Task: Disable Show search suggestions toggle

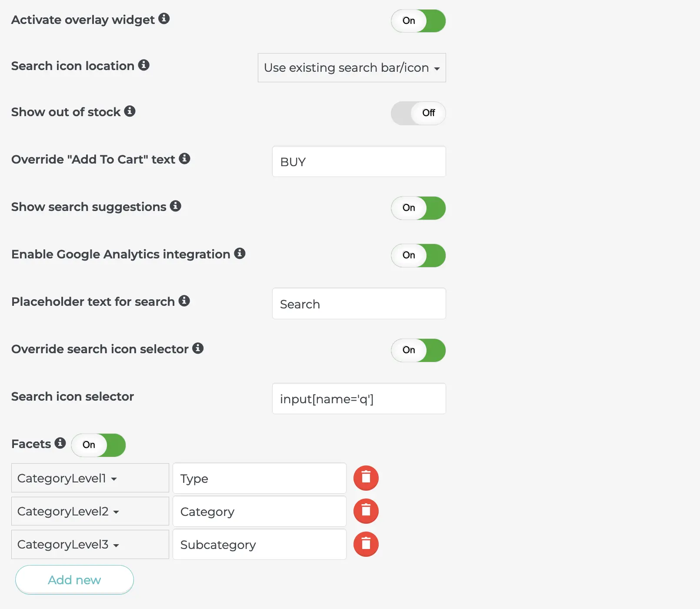Action: (x=418, y=208)
